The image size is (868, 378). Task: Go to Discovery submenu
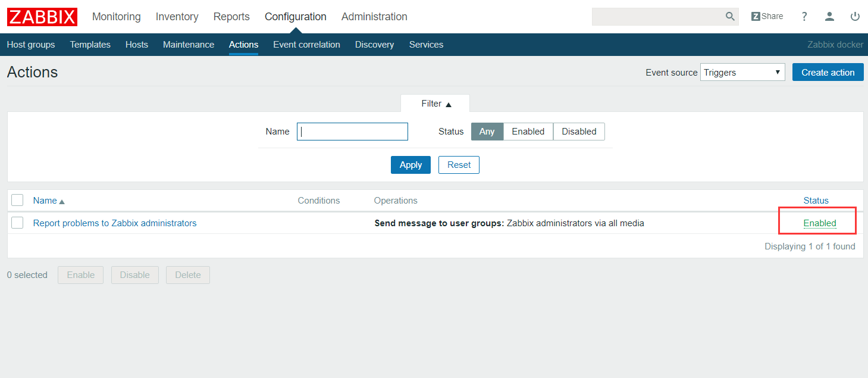374,45
